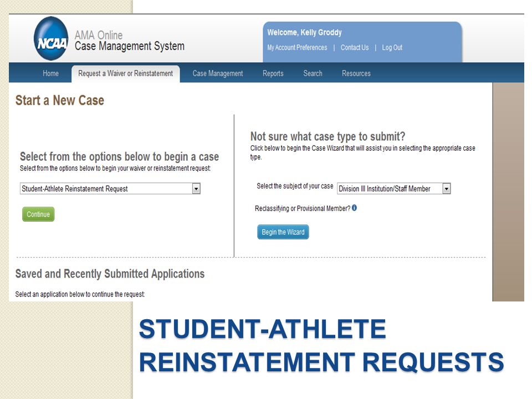Open My Account Preferences link

click(x=297, y=48)
